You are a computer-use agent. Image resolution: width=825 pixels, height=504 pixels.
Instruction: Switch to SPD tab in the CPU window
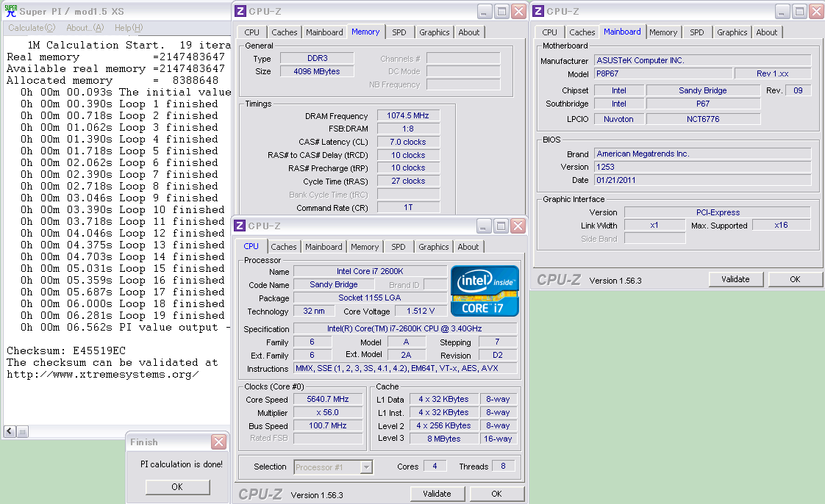tap(399, 246)
